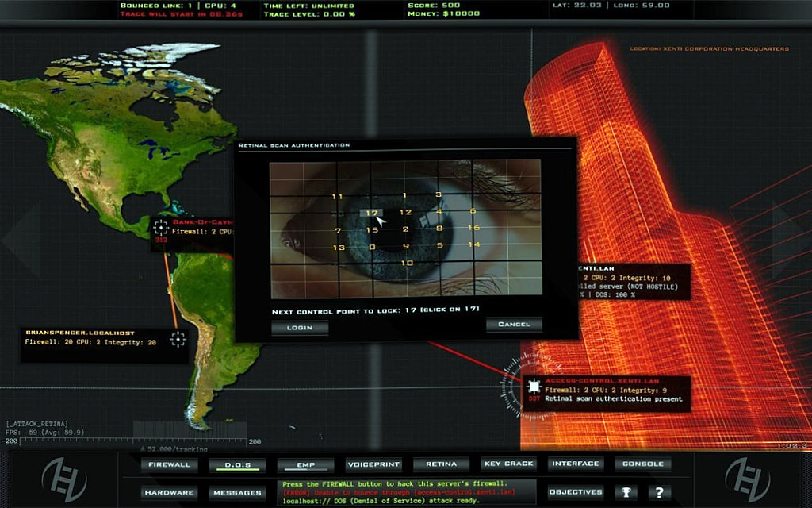812x508 pixels.
Task: Open the CONSOLE panel
Action: pos(643,464)
